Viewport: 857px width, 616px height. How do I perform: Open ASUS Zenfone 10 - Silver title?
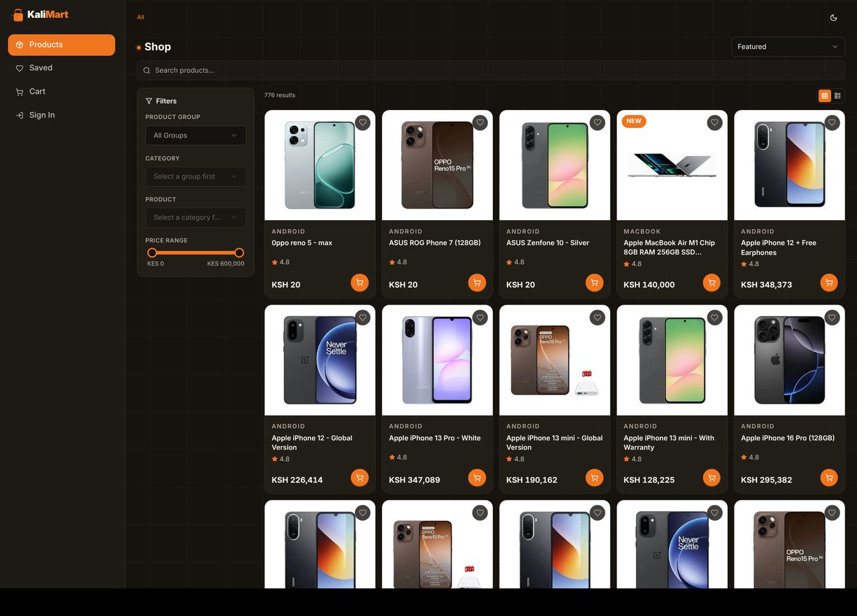548,243
